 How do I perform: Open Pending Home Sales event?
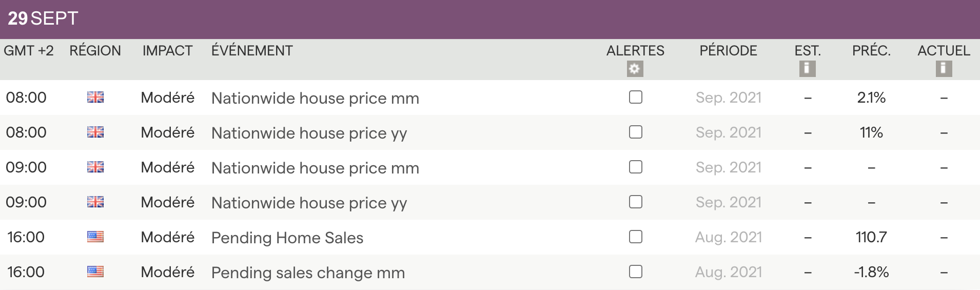point(287,238)
